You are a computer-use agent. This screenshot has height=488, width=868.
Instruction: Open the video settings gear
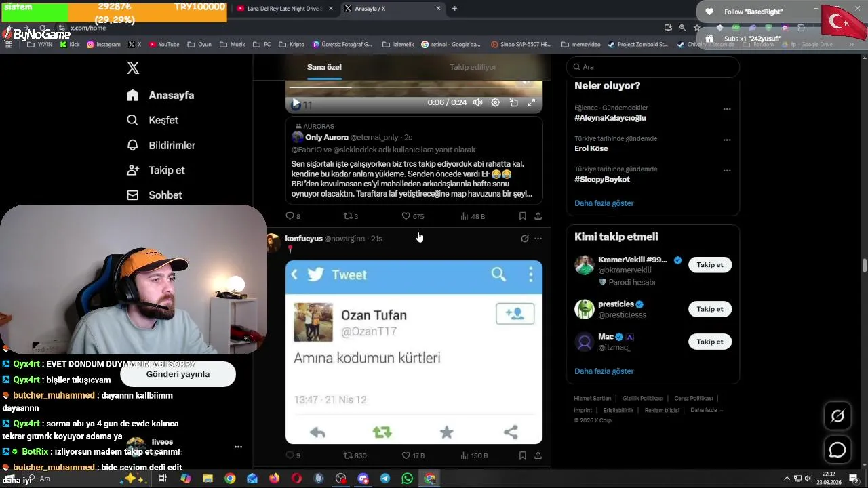(x=496, y=102)
